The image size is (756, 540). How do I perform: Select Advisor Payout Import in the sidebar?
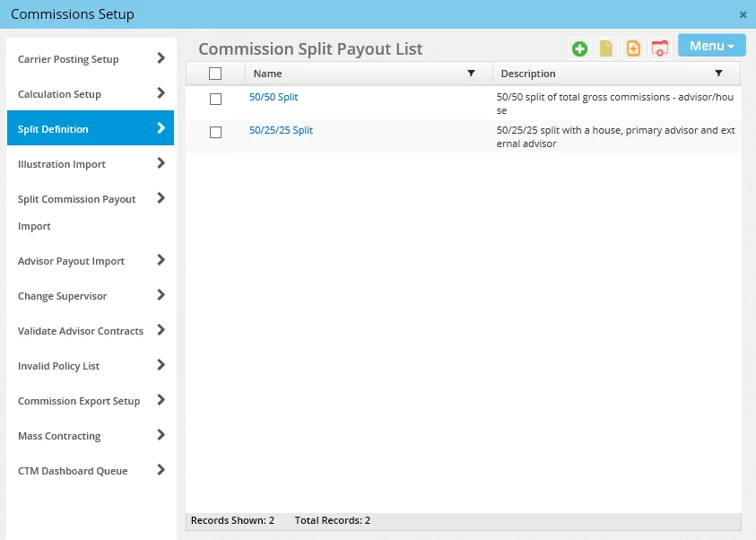pyautogui.click(x=90, y=261)
